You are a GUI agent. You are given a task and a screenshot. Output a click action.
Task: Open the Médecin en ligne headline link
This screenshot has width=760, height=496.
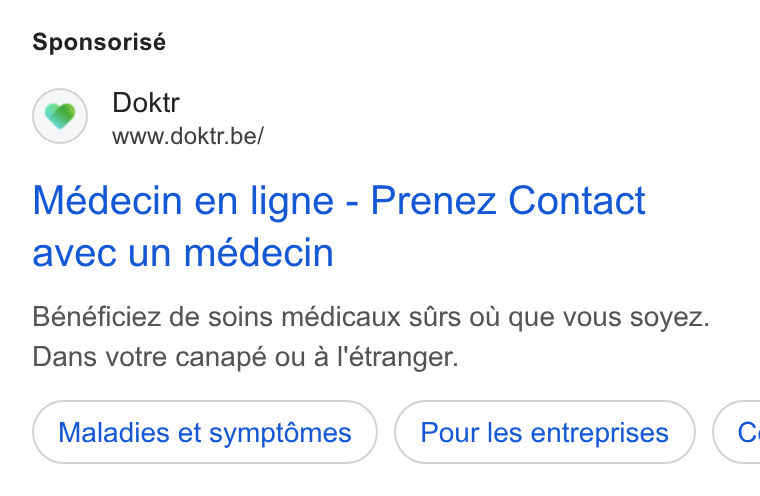point(339,226)
